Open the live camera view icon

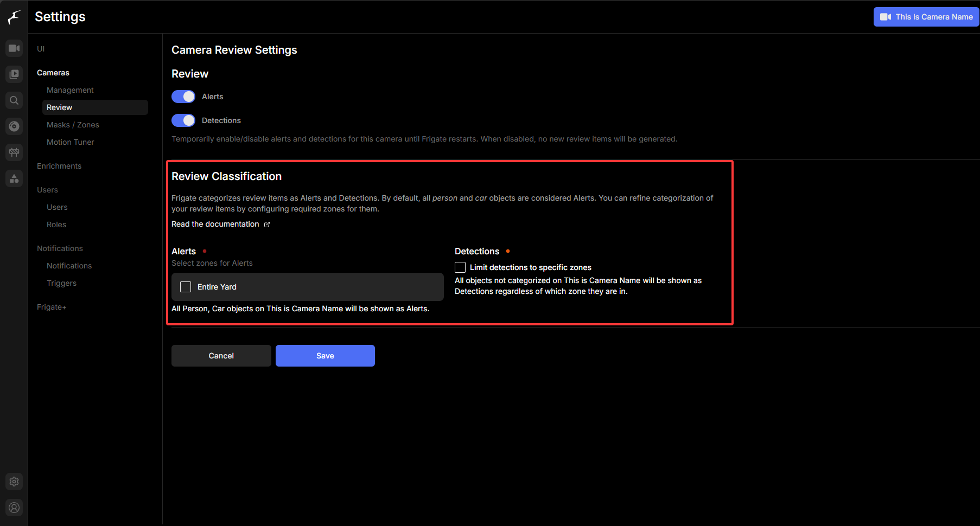coord(14,48)
